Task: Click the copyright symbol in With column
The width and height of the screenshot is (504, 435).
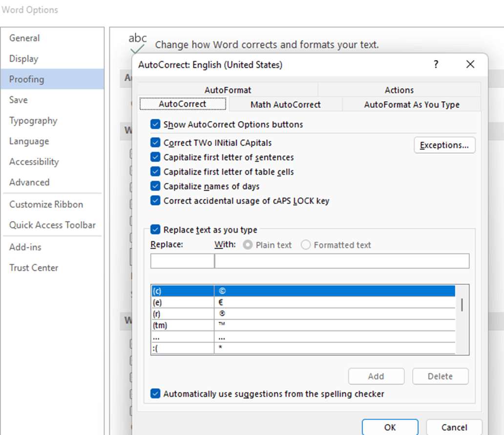Action: click(222, 291)
